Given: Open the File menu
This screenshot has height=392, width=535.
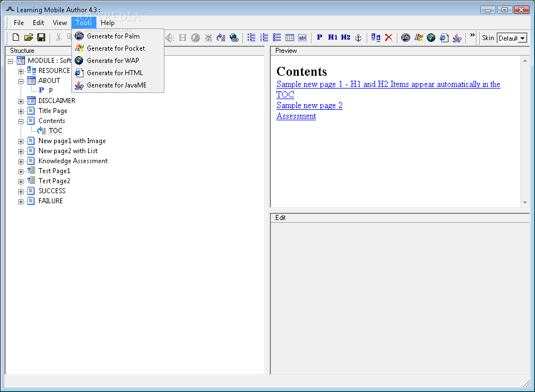Looking at the screenshot, I should [19, 23].
